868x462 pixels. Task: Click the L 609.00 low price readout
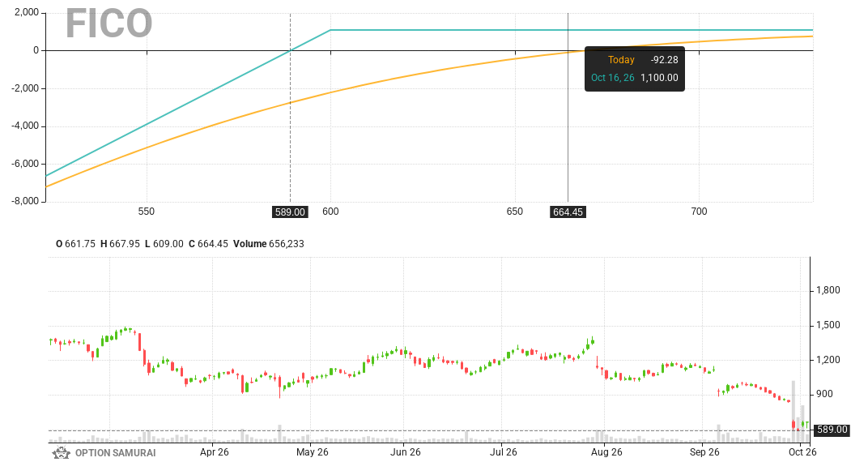(164, 244)
